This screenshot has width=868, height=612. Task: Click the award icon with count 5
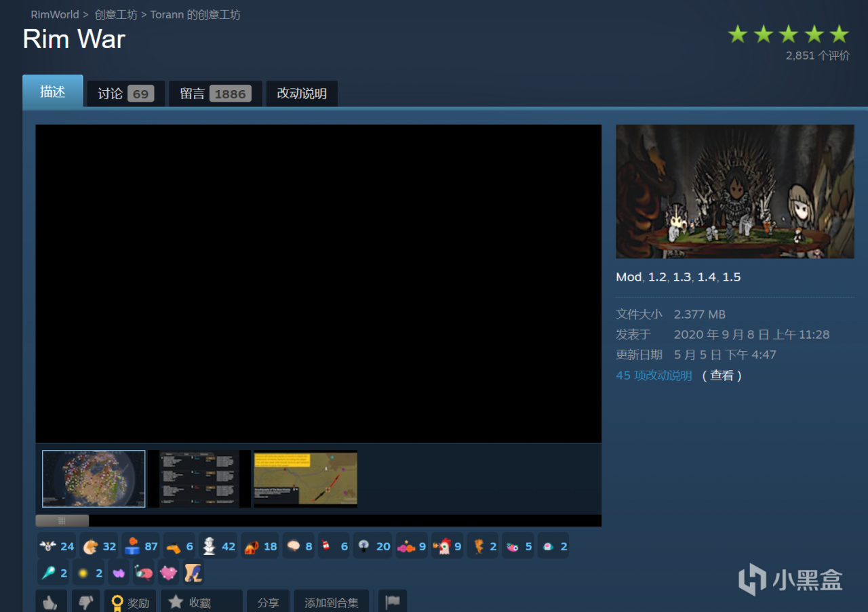[x=519, y=546]
